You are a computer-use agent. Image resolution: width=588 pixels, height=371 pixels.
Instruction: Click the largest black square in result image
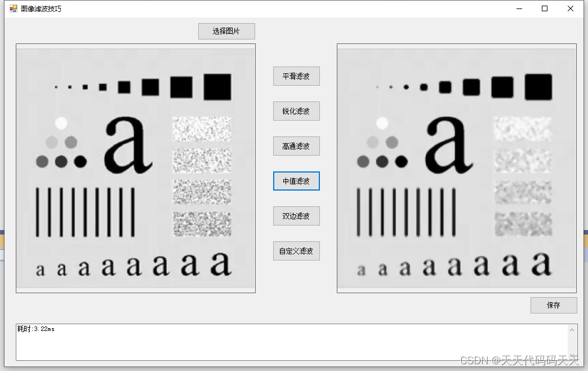tap(538, 87)
